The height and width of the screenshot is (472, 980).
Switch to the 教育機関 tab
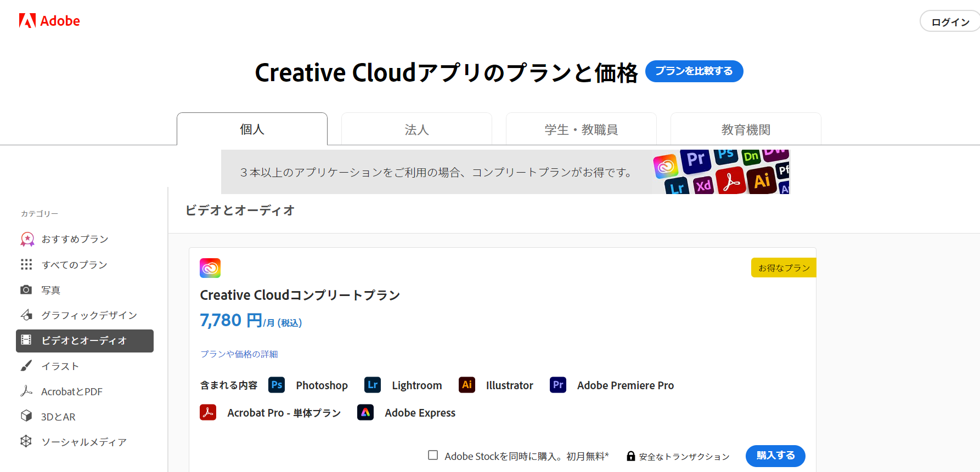[x=746, y=129]
